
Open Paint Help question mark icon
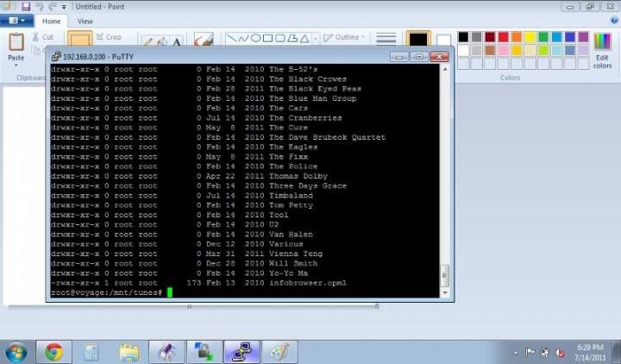[615, 21]
